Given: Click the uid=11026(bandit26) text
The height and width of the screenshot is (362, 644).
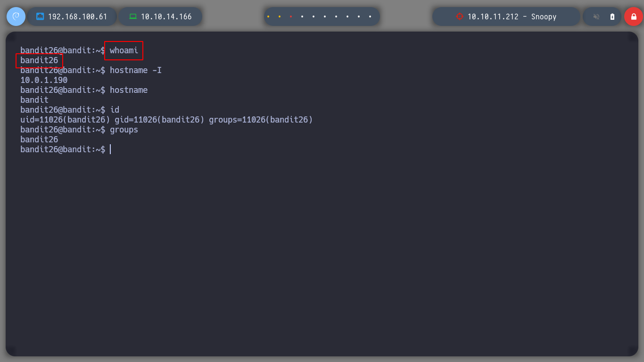Looking at the screenshot, I should coord(65,120).
